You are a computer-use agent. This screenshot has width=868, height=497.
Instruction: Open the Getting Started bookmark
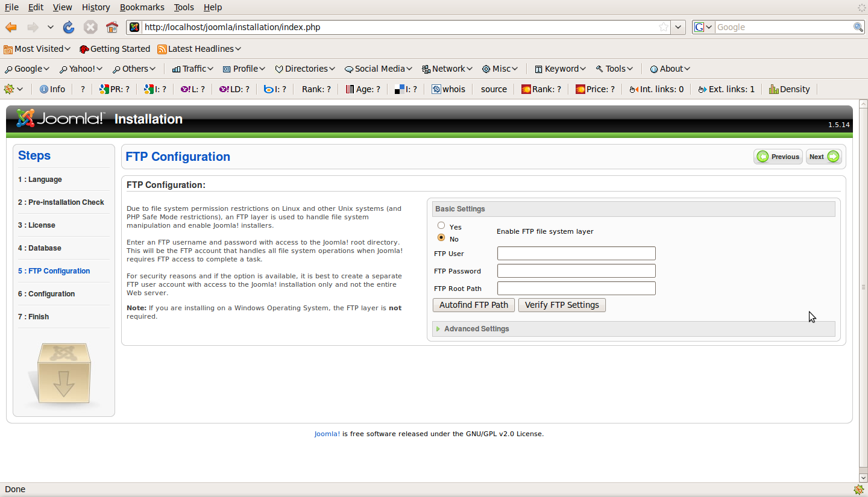tap(115, 49)
